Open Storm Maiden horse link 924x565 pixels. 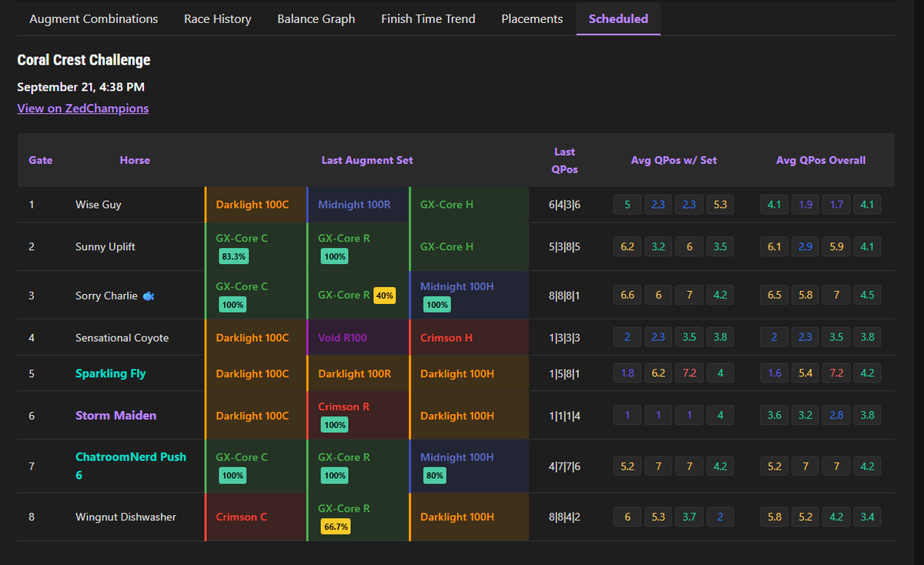tap(116, 415)
